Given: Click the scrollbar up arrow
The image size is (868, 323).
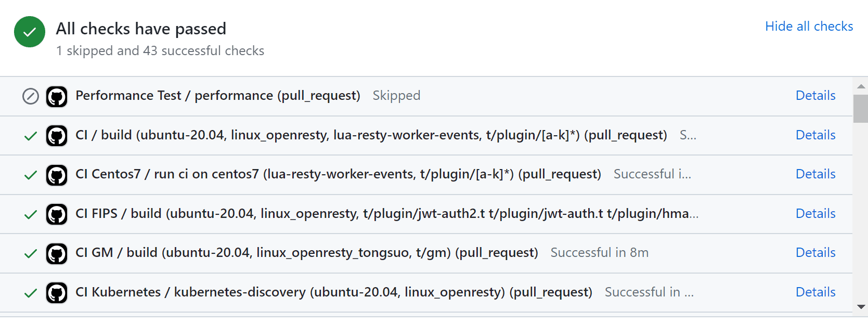Looking at the screenshot, I should tap(861, 86).
